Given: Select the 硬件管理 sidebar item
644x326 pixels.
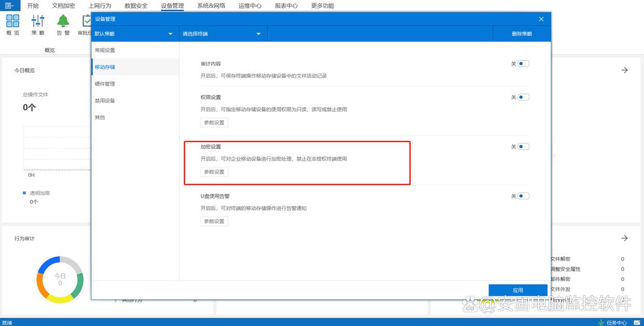Looking at the screenshot, I should coord(105,84).
